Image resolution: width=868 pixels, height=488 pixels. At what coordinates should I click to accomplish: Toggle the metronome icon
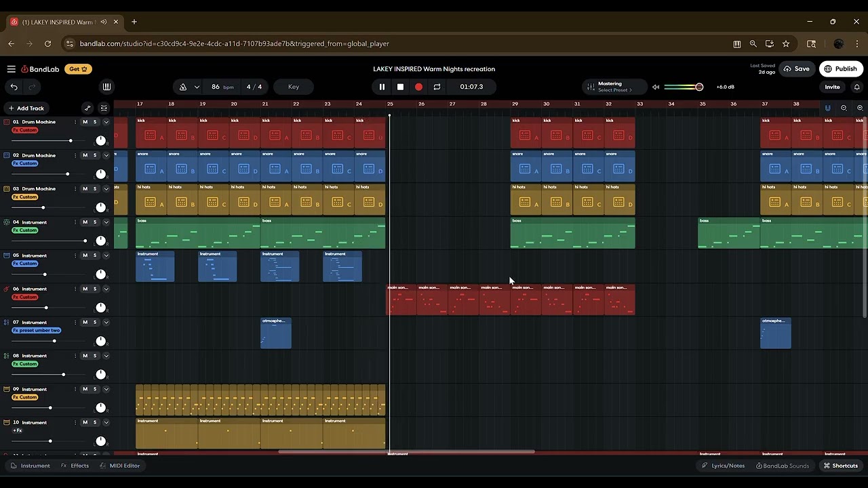(182, 87)
